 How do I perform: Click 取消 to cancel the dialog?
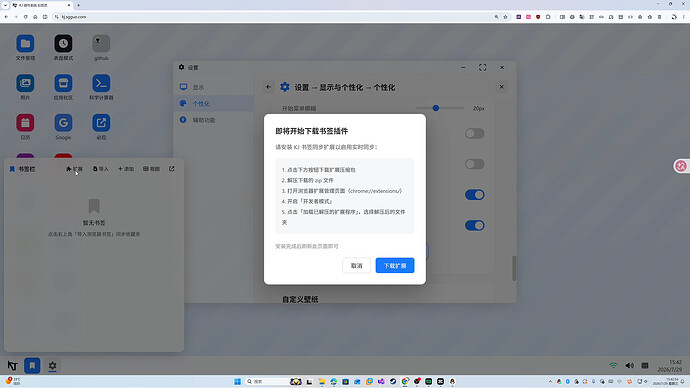click(x=356, y=265)
